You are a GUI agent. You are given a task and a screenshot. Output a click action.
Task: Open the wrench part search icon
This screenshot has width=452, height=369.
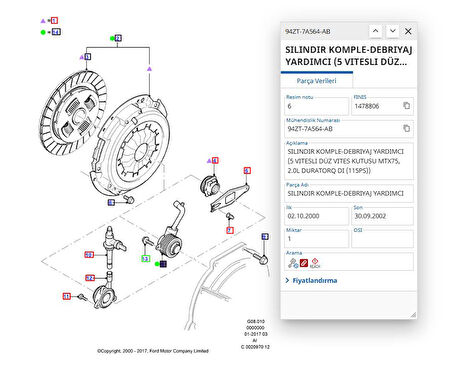tap(293, 263)
